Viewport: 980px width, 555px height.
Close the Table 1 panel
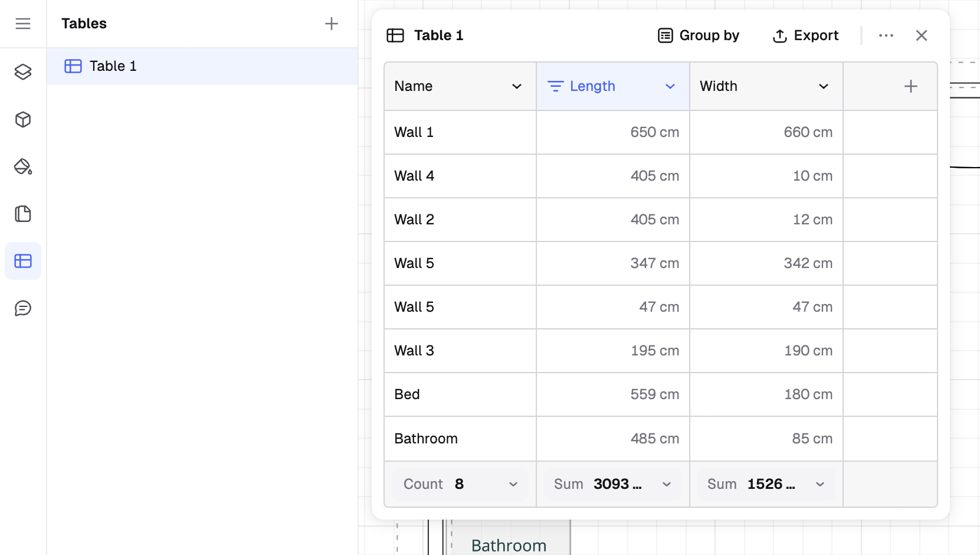point(921,35)
